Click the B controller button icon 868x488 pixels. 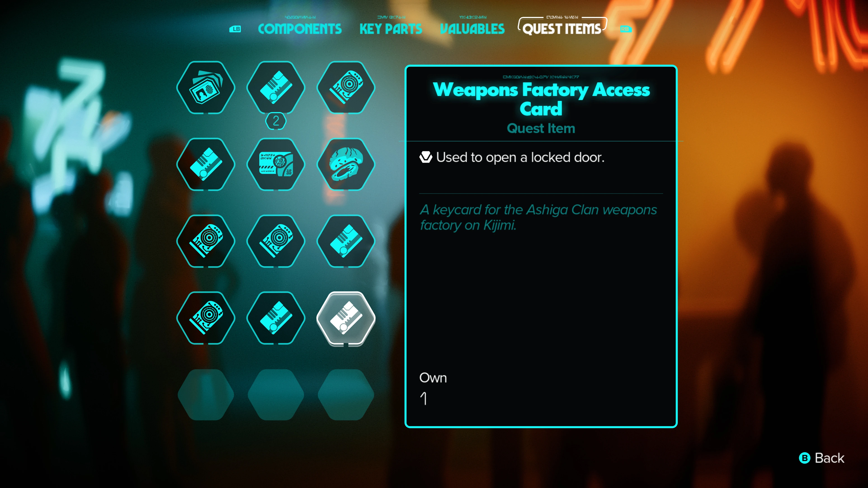pyautogui.click(x=805, y=458)
